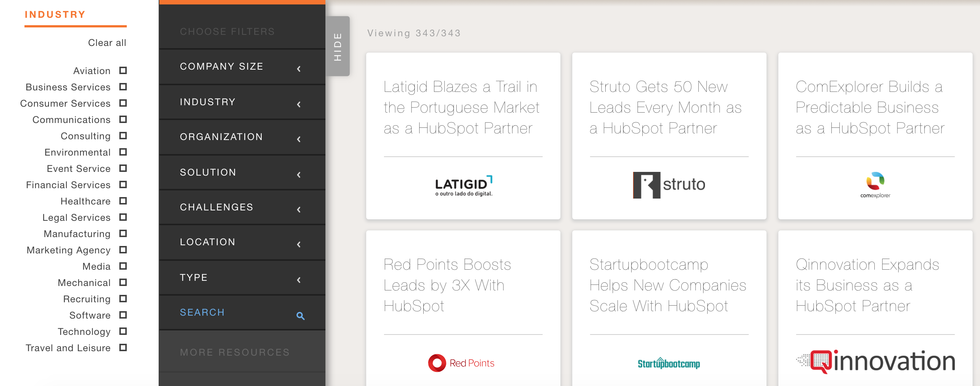Check the Marketing Agency checkbox
This screenshot has height=386, width=980.
pos(123,250)
